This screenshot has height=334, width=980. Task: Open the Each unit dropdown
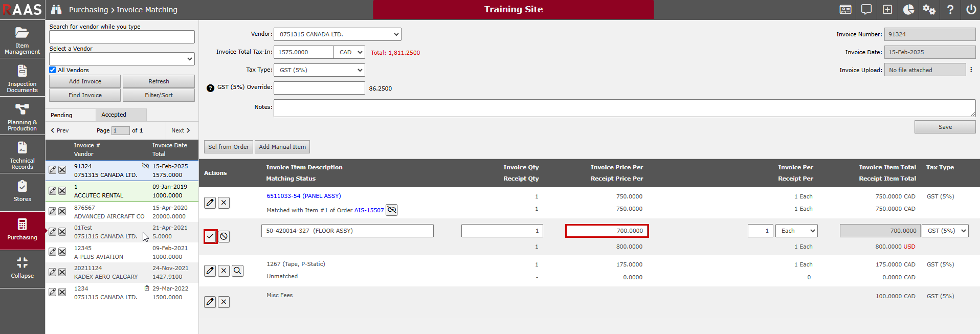[796, 231]
